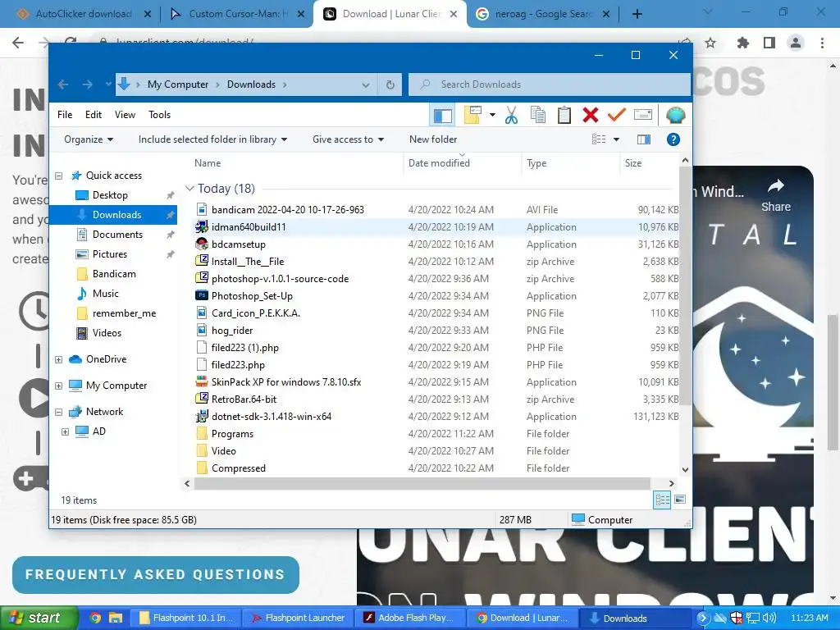Switch to details view icon at bottom right
Image resolution: width=840 pixels, height=630 pixels.
(662, 500)
